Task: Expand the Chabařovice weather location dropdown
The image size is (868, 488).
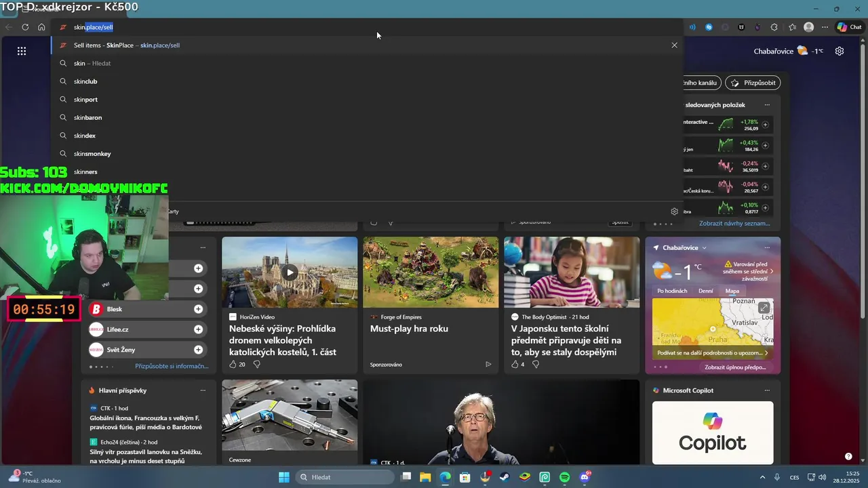Action: coord(704,248)
